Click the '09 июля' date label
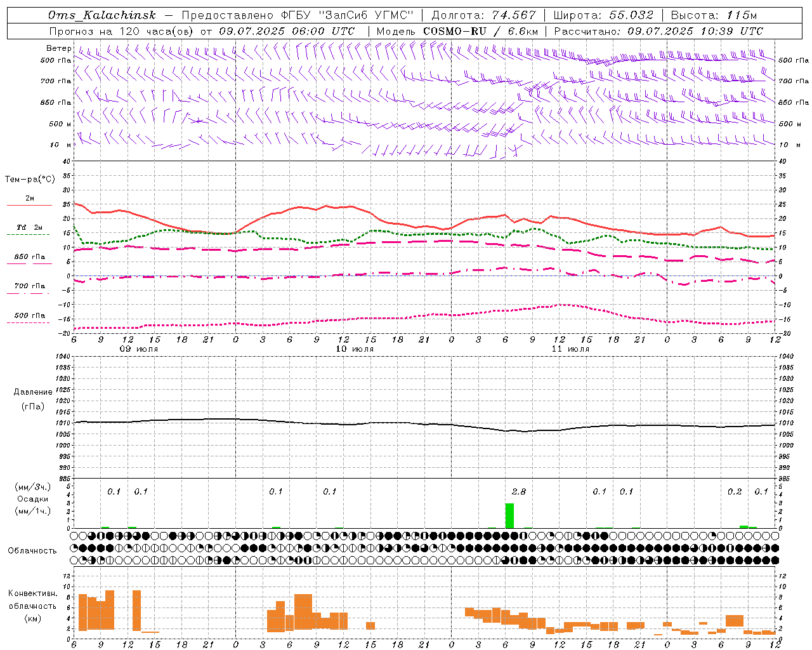Screen dimensions: 812x650 (139, 349)
